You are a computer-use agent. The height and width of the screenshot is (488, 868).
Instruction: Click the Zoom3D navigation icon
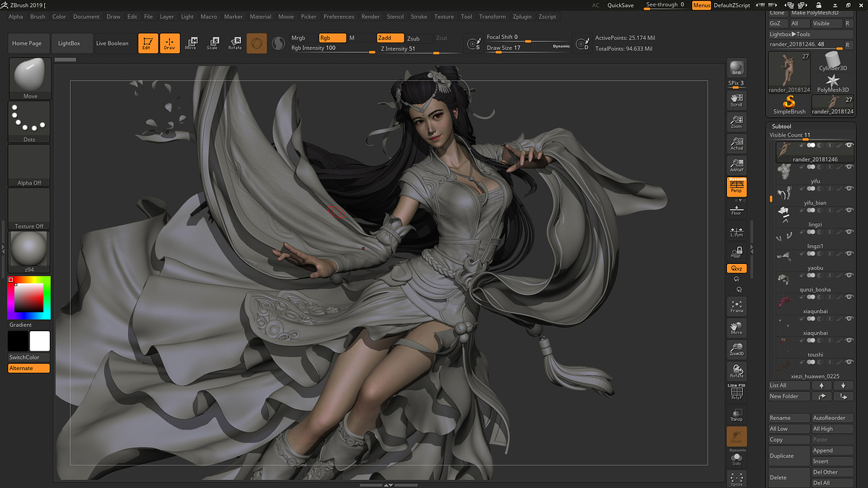coord(736,350)
